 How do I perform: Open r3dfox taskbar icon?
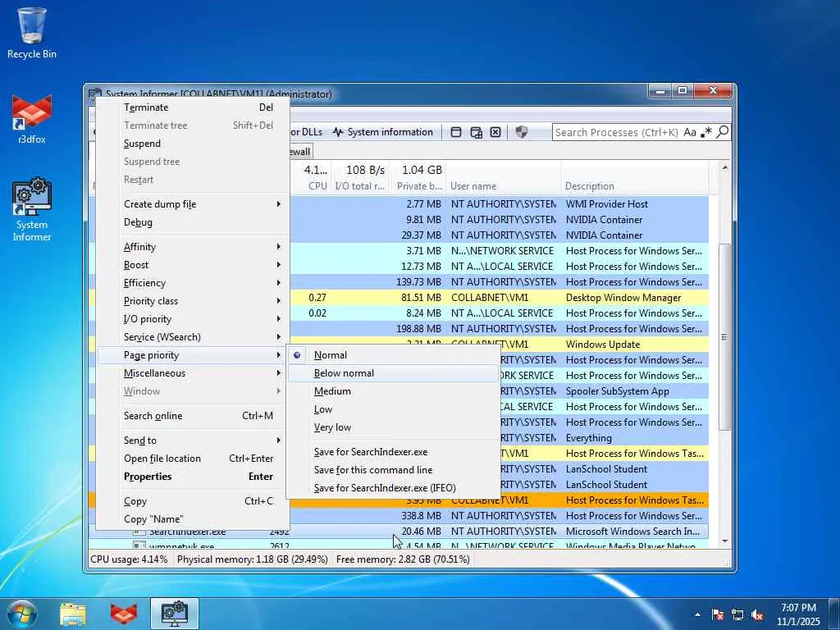pos(124,614)
